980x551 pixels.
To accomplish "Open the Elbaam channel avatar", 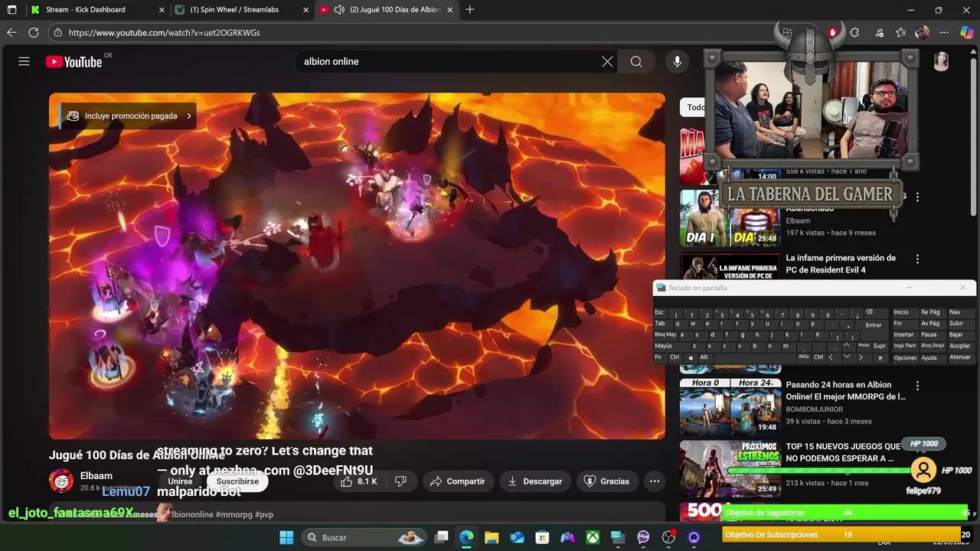I will (x=61, y=481).
